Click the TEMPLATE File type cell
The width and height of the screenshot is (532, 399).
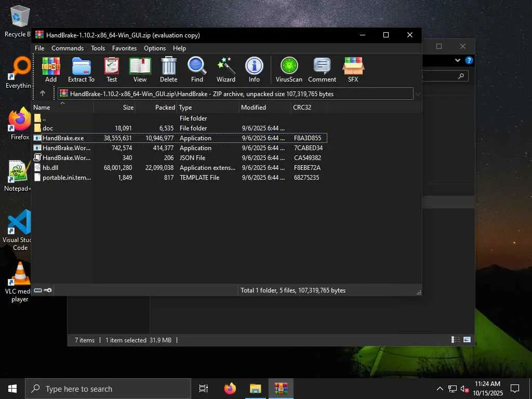pos(199,178)
